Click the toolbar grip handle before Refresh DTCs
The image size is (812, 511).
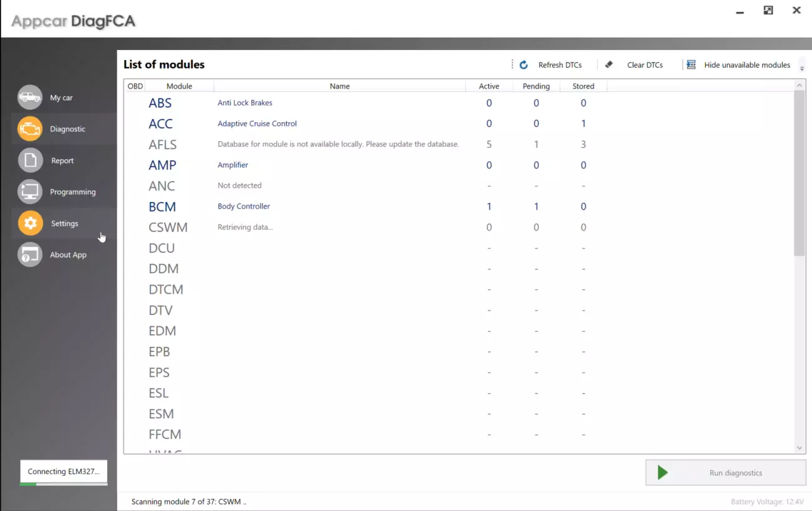[x=513, y=65]
